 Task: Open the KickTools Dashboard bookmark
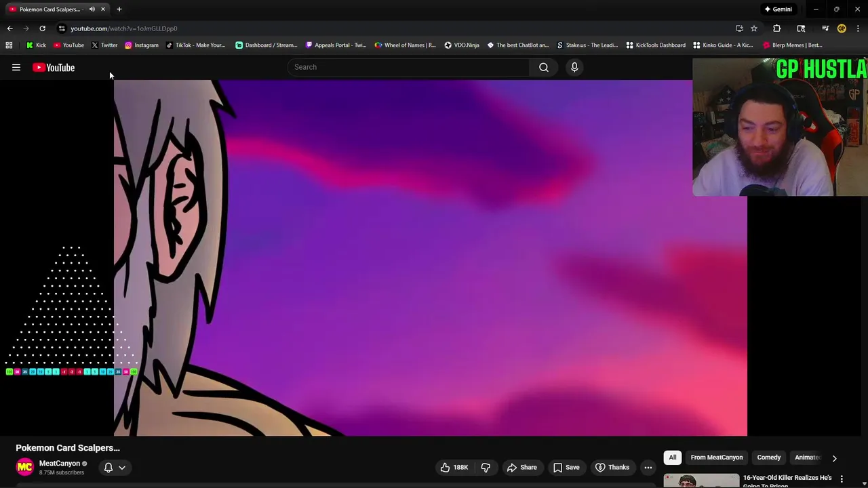click(x=656, y=45)
